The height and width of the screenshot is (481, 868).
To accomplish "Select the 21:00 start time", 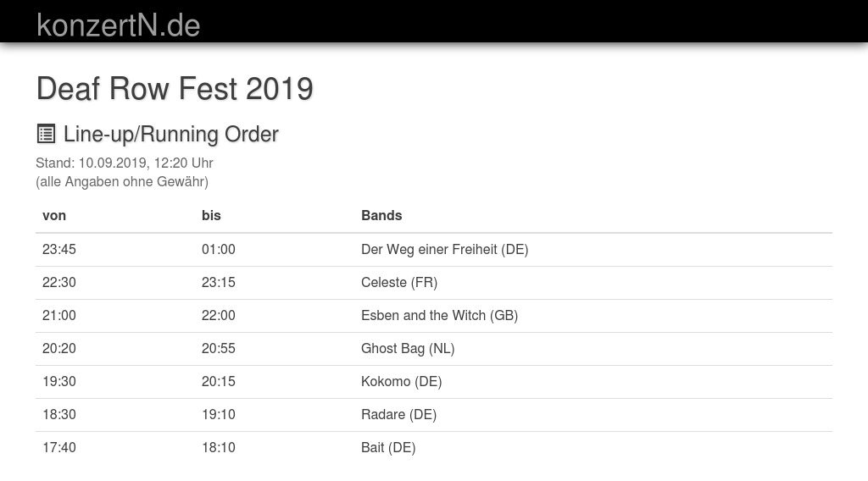I will tap(59, 315).
